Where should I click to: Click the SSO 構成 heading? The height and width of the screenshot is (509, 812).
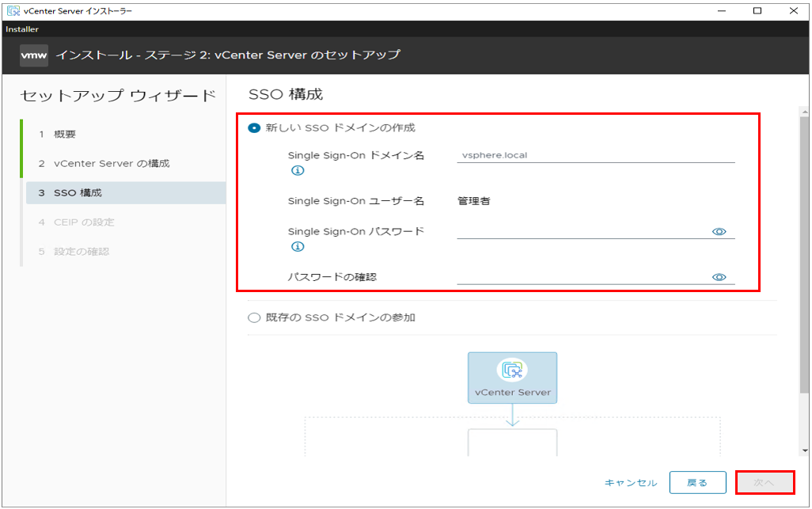tap(286, 94)
